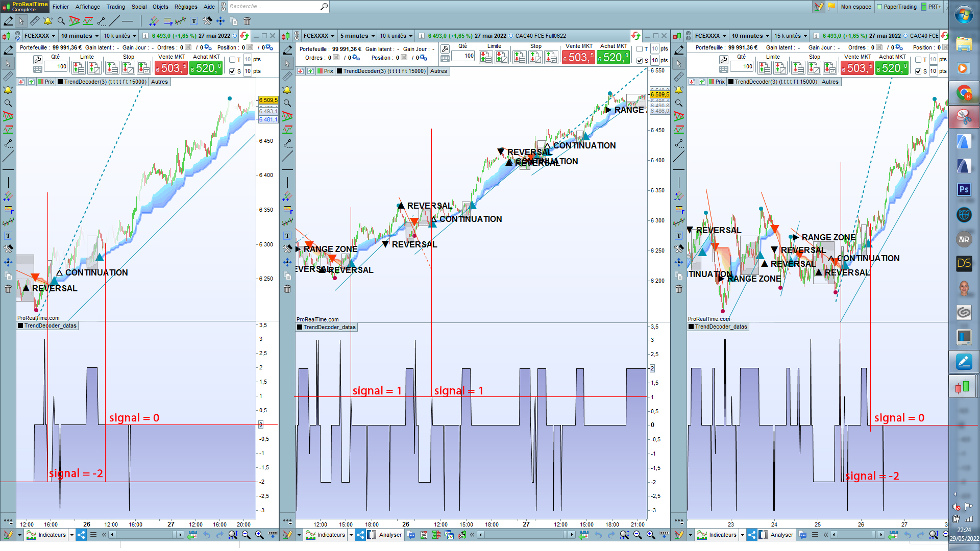
Task: Click the zoom out magnifier in the left chart footer
Action: (x=246, y=535)
